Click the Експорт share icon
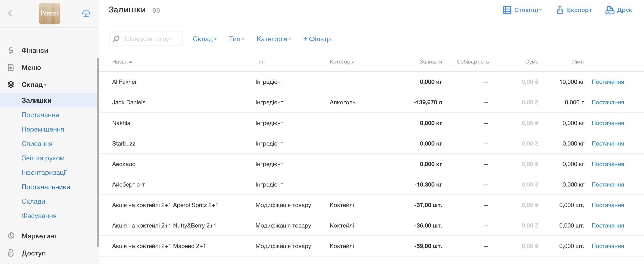The height and width of the screenshot is (264, 644). tap(560, 10)
